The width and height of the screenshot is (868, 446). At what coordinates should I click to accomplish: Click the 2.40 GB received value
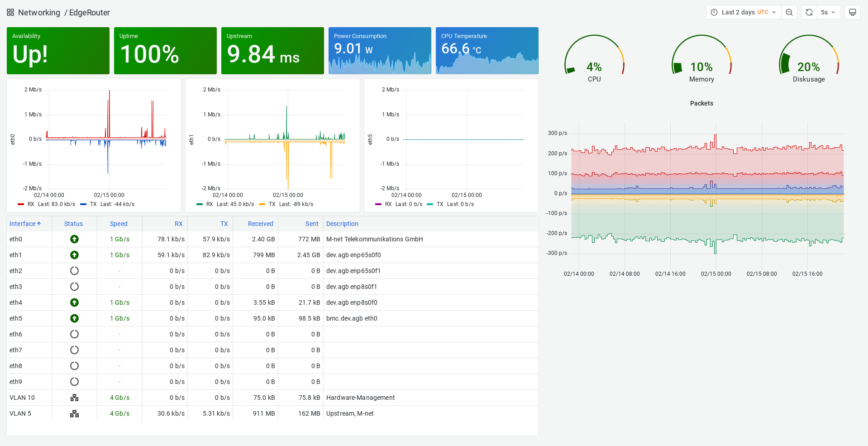pyautogui.click(x=263, y=239)
